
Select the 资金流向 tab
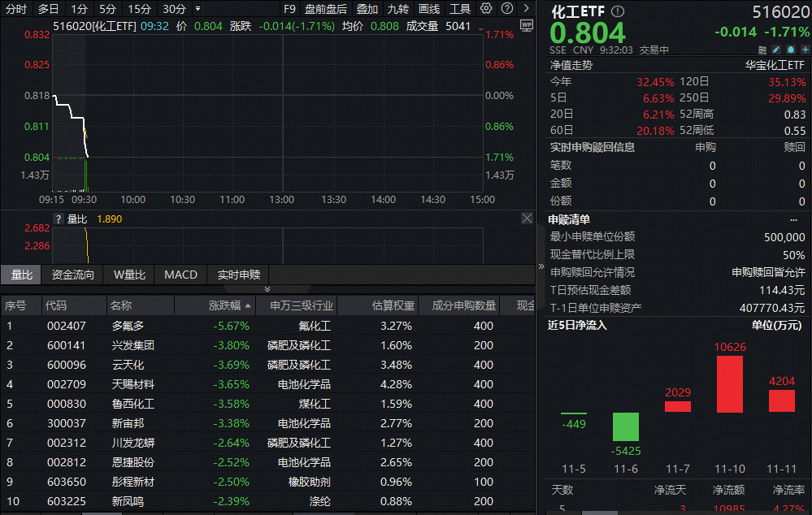(72, 275)
